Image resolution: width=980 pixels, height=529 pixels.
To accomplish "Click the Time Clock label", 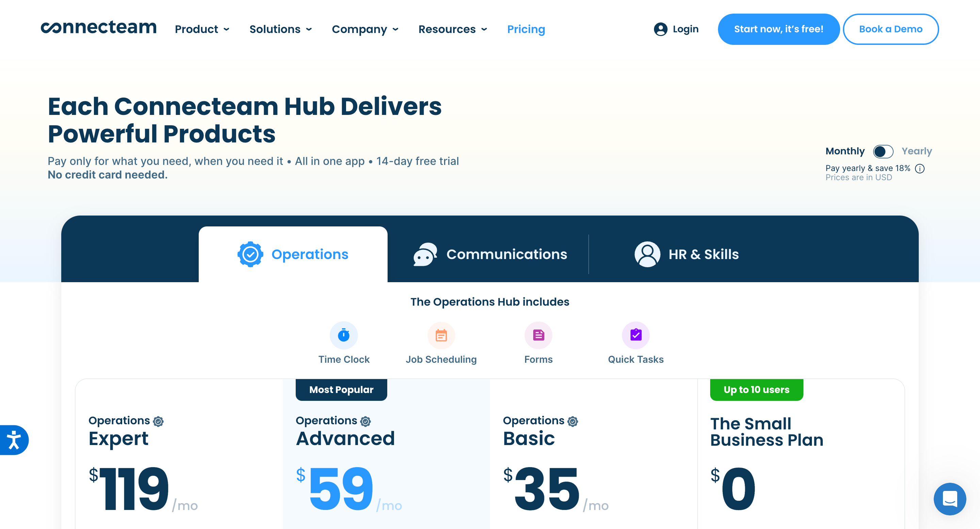I will [344, 359].
